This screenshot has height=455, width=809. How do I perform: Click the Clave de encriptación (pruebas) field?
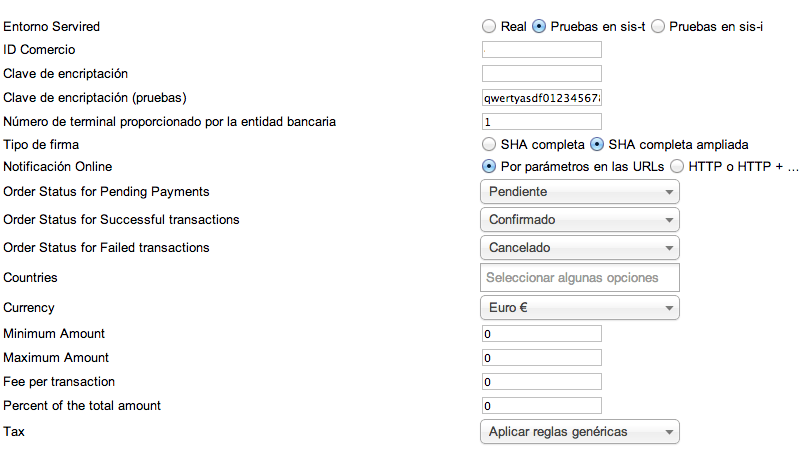(x=542, y=98)
